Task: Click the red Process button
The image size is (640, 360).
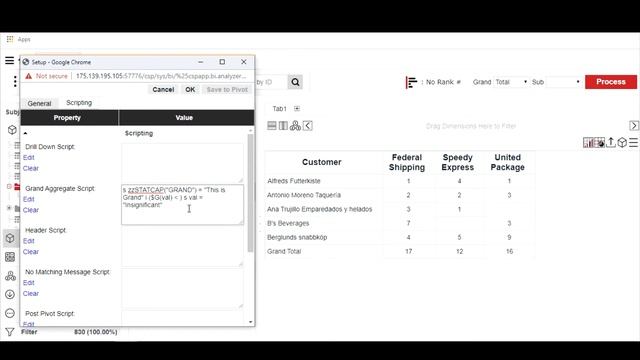Action: 611,82
